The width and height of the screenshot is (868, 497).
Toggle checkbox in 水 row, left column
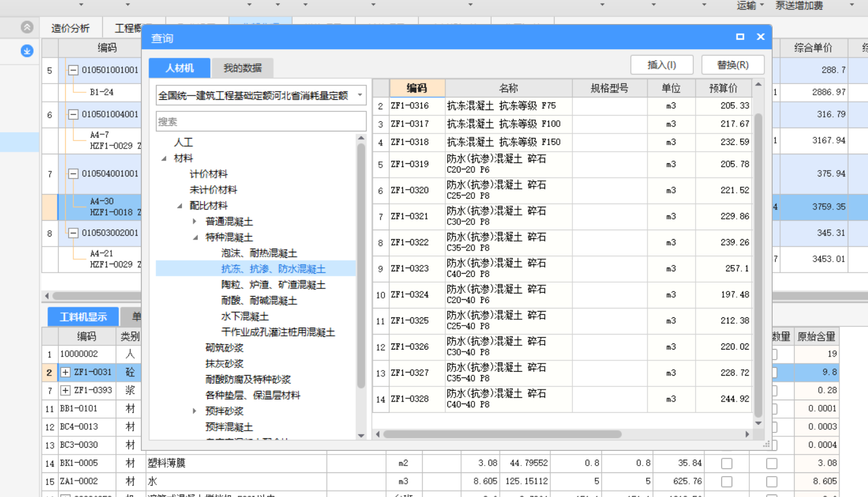click(726, 482)
